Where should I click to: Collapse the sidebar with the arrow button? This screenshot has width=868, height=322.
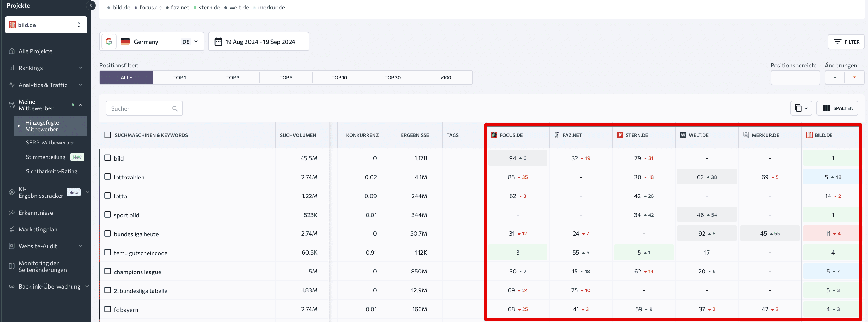[91, 5]
